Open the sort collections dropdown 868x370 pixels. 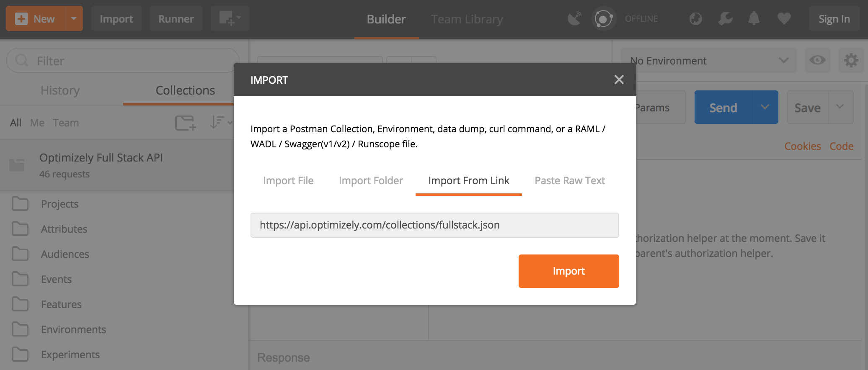click(x=220, y=122)
